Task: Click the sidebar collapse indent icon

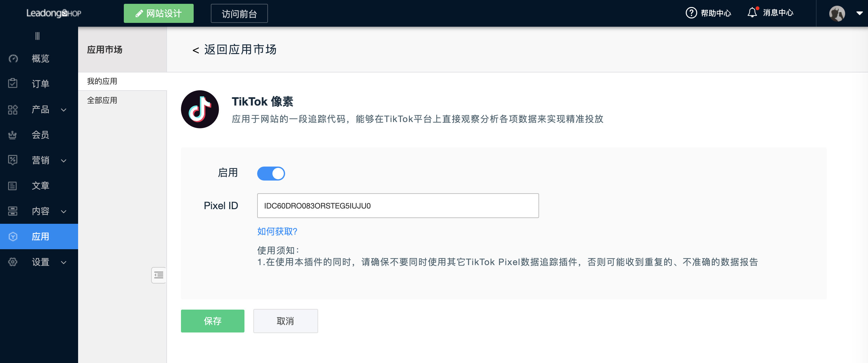Action: [159, 275]
